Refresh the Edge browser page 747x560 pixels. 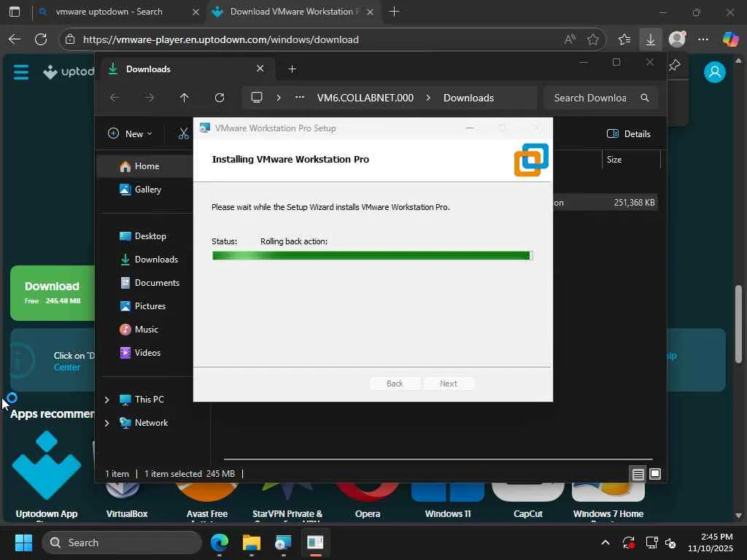click(41, 39)
